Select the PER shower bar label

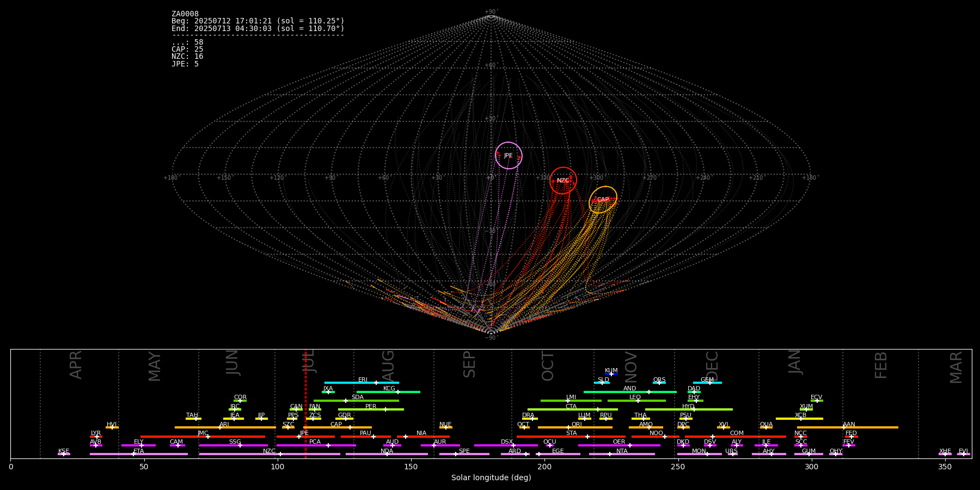[371, 407]
